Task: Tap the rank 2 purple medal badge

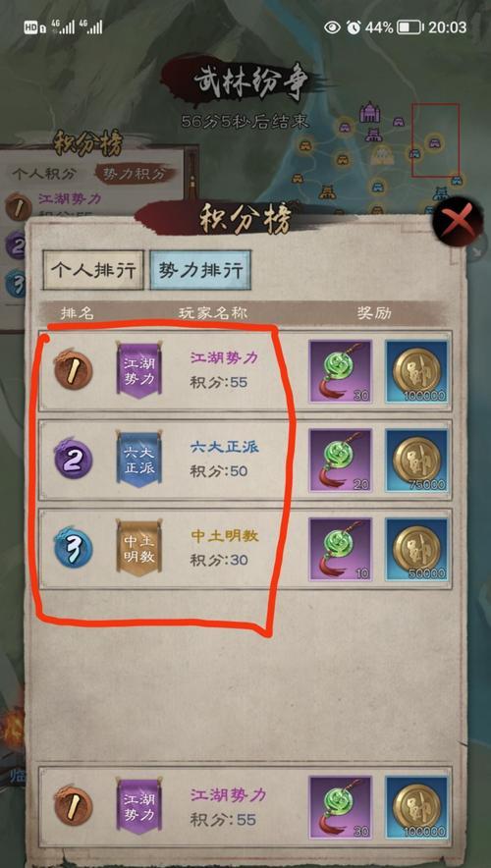Action: point(73,460)
